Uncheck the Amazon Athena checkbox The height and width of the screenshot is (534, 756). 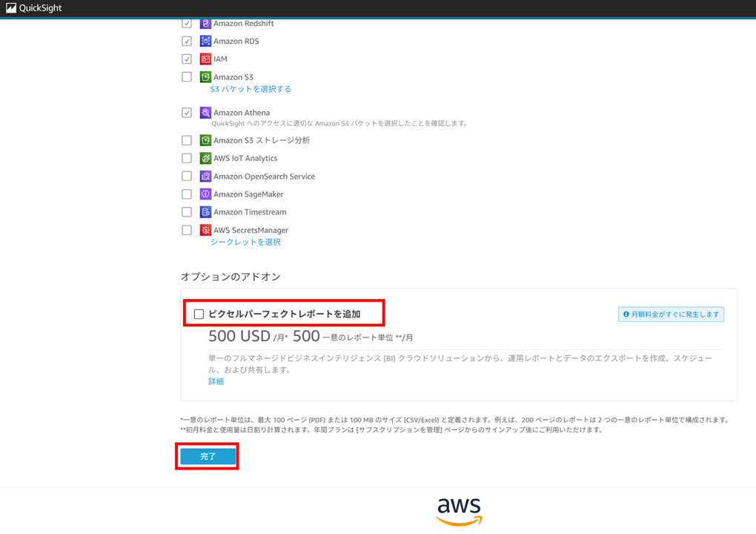pyautogui.click(x=187, y=113)
